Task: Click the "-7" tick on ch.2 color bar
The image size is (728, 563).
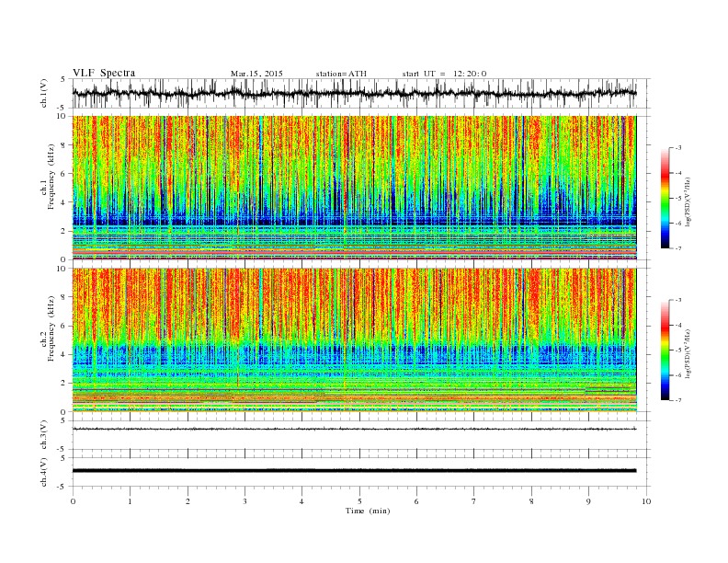Action: click(677, 400)
